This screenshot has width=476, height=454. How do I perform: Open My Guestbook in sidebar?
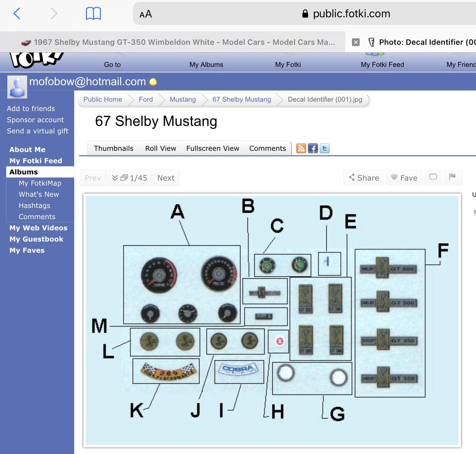tap(36, 239)
